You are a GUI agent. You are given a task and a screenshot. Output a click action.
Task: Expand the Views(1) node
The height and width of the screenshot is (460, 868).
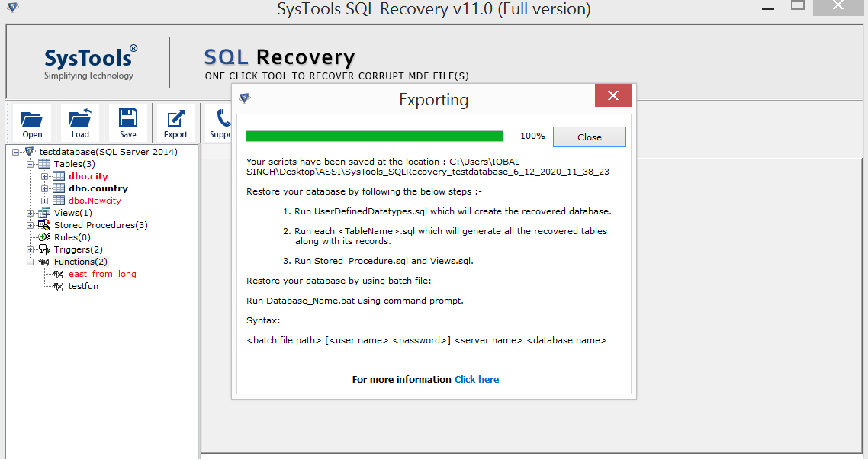pyautogui.click(x=31, y=213)
